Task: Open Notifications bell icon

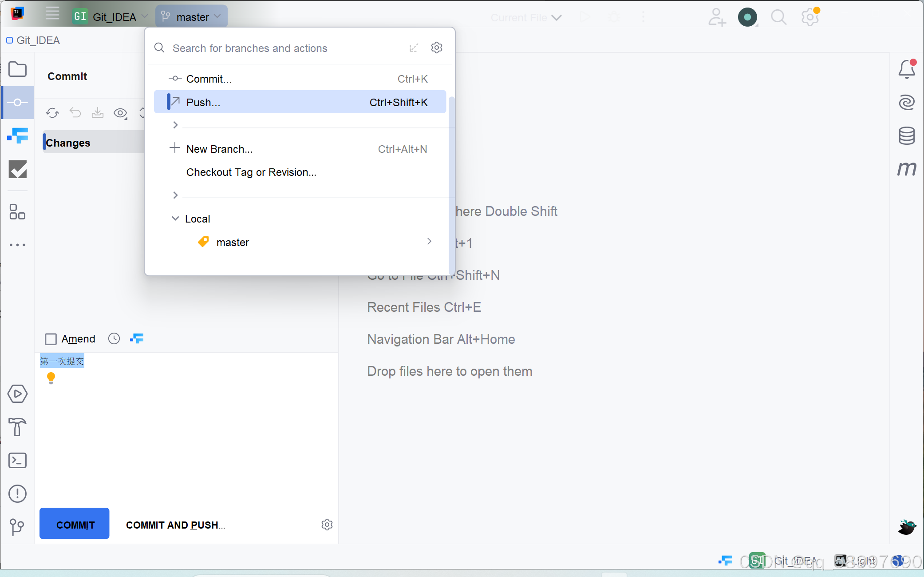Action: 907,69
